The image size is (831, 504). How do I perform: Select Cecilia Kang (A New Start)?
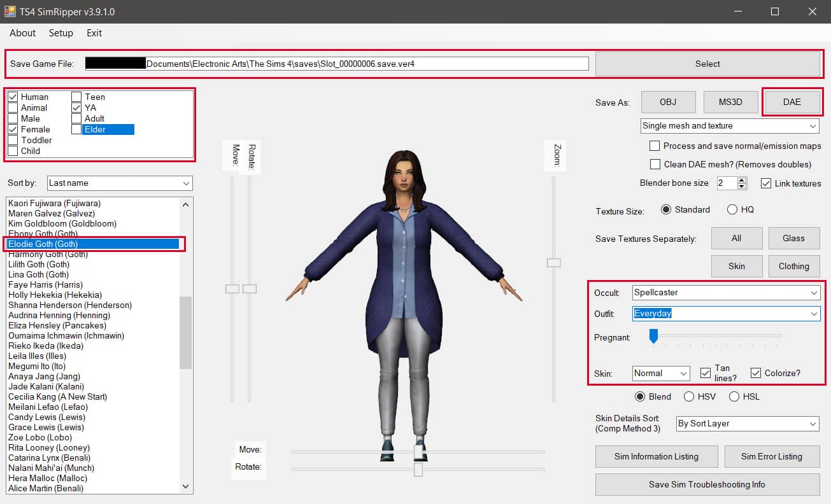coord(57,396)
